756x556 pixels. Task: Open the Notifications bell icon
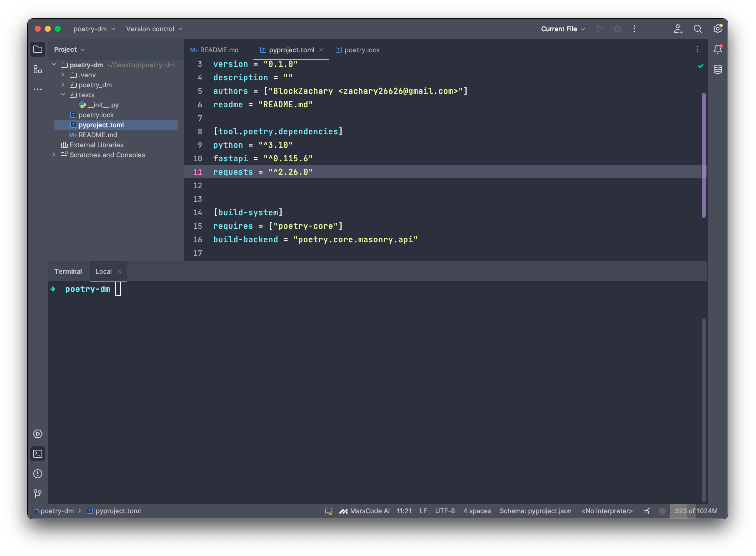click(718, 49)
